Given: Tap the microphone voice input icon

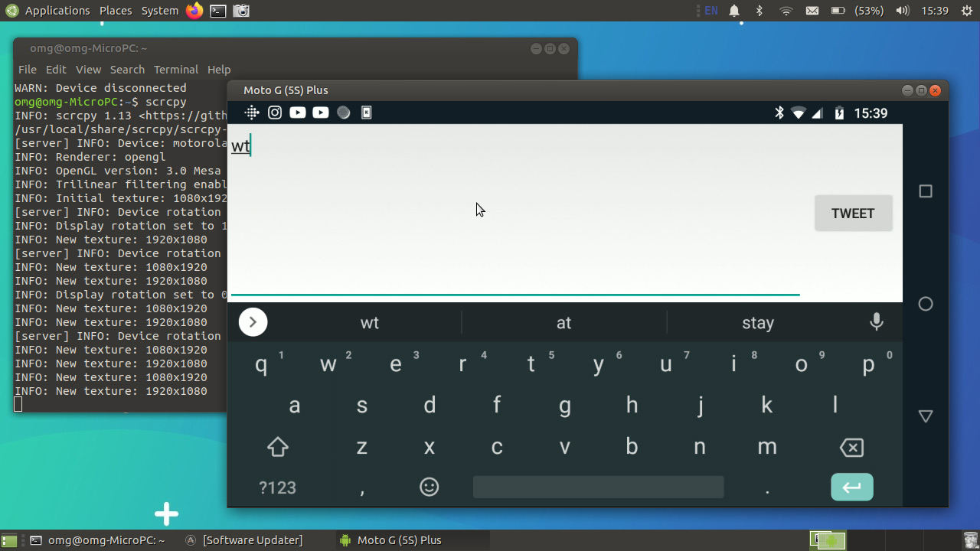Looking at the screenshot, I should (x=877, y=322).
